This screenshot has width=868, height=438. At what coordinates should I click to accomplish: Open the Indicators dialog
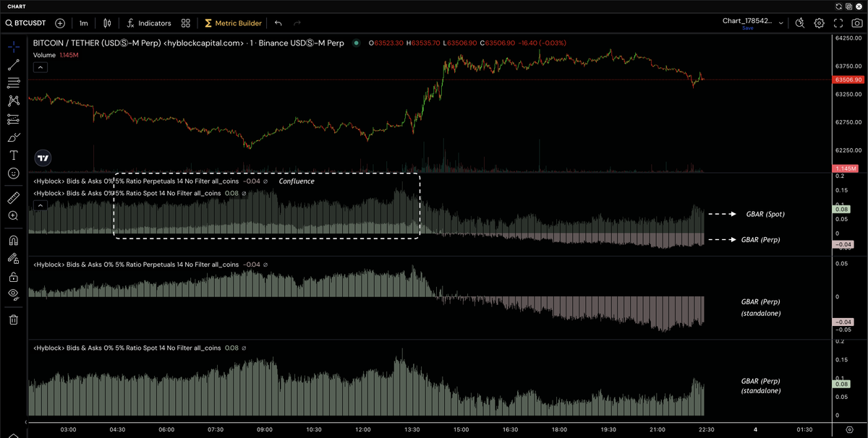pos(149,23)
